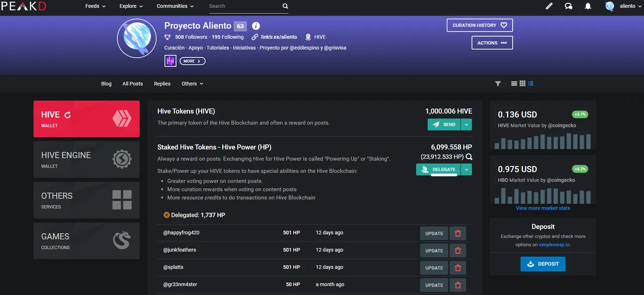Open the posts filter funnel icon

(x=498, y=83)
